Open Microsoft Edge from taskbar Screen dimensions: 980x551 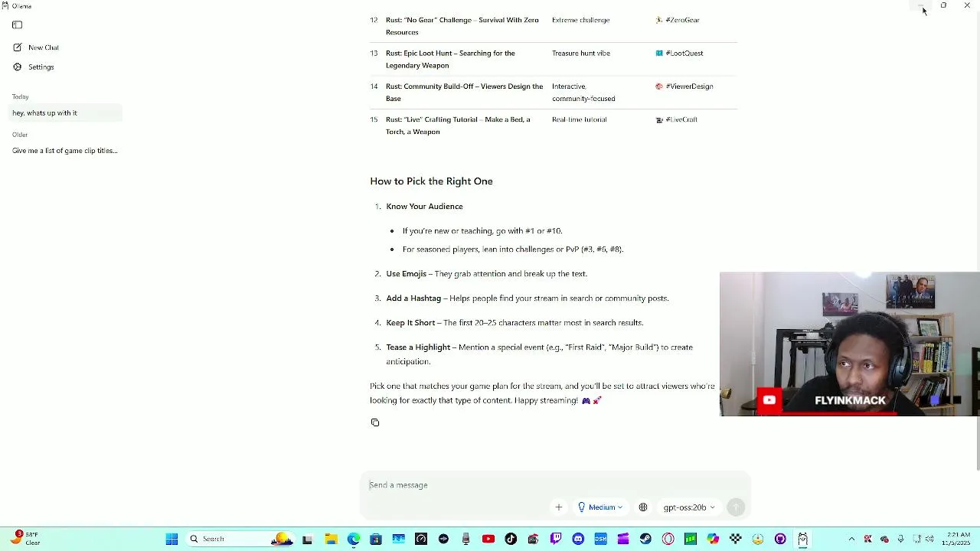(x=353, y=540)
